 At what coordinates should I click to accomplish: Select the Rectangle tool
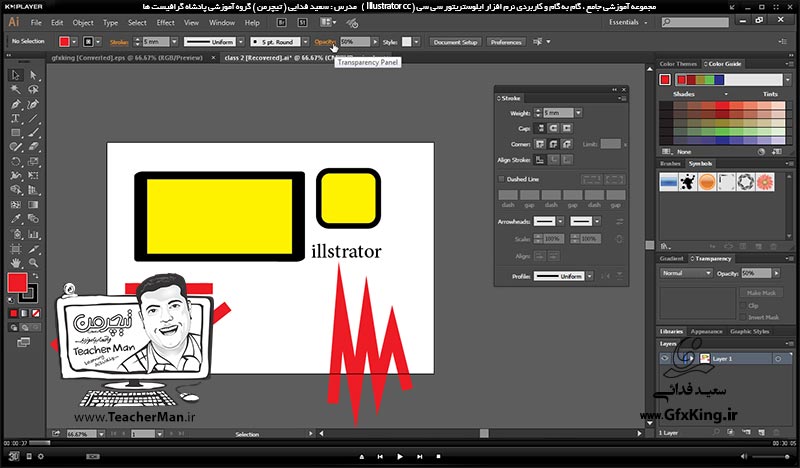pyautogui.click(x=16, y=133)
